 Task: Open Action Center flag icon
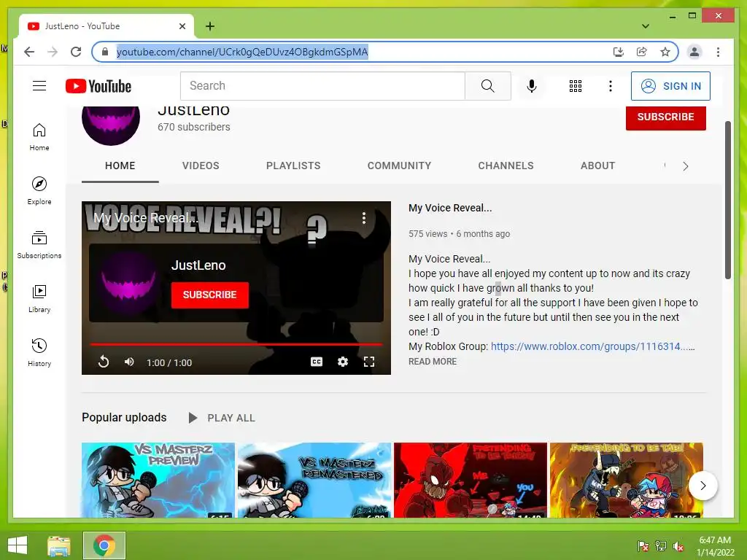[x=643, y=546]
